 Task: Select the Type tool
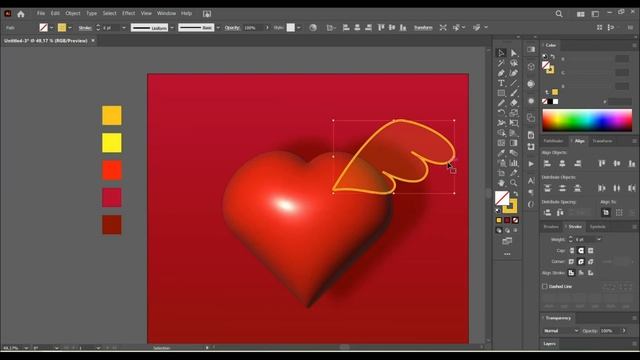[x=501, y=83]
